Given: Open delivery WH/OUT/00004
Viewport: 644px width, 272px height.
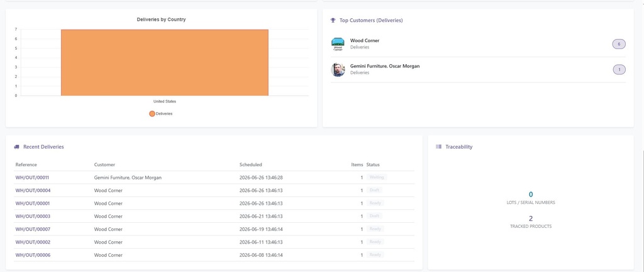Looking at the screenshot, I should (33, 191).
